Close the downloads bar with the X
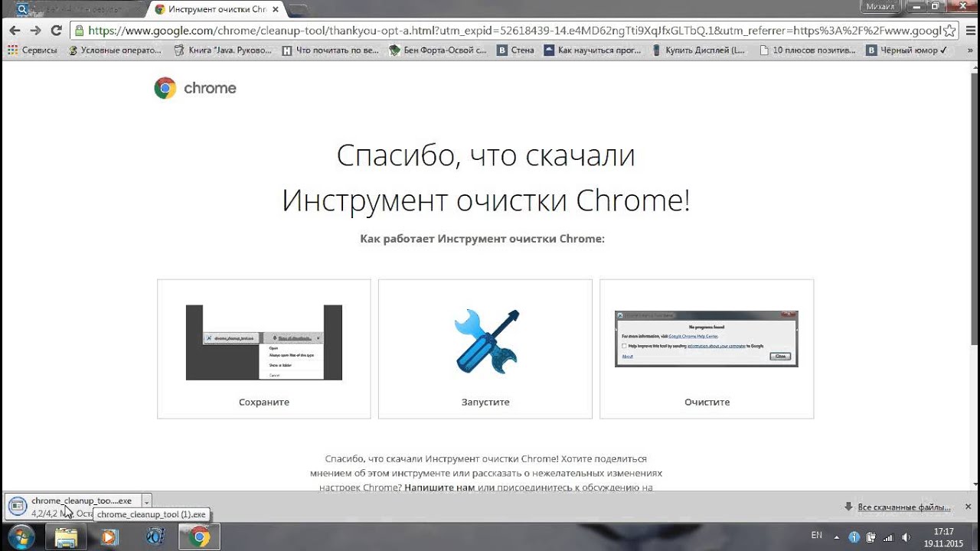 tap(968, 507)
